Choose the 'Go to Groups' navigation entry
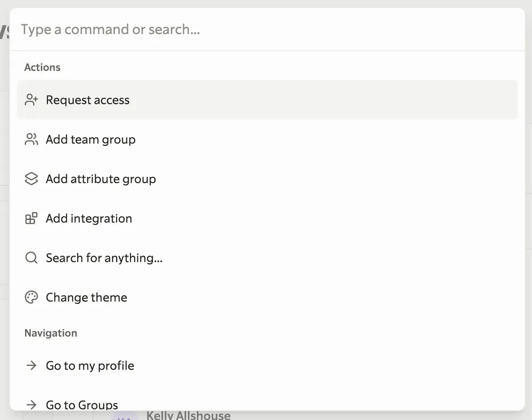 (82, 405)
